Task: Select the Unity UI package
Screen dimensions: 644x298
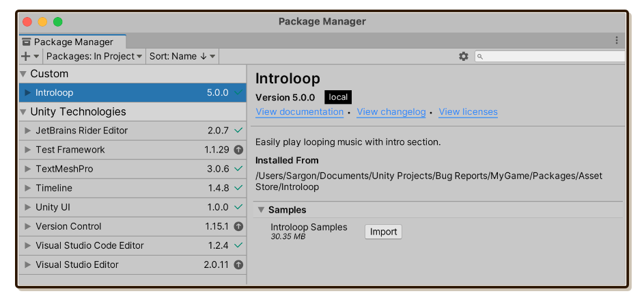Action: 132,207
